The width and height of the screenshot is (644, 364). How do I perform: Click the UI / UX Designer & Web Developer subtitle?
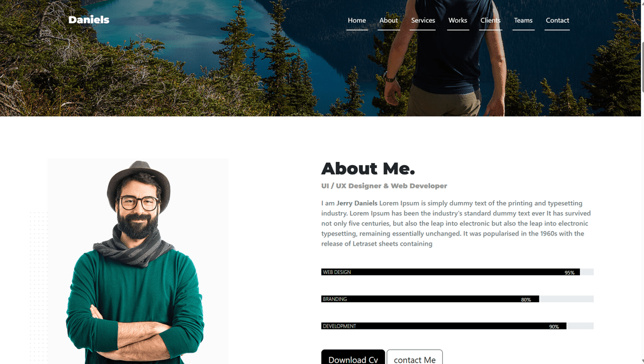384,186
